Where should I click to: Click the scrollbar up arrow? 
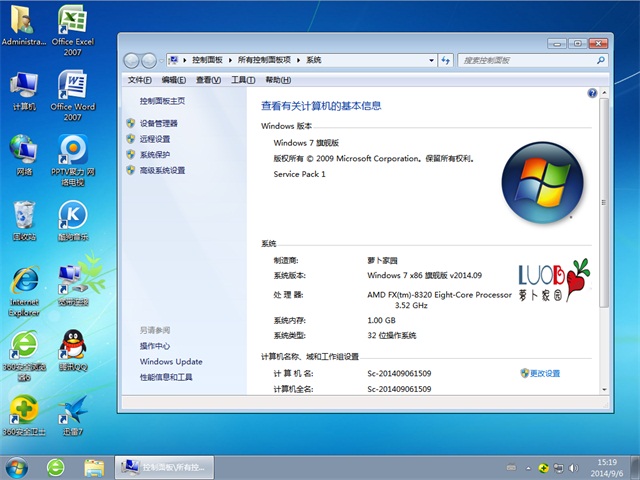coord(604,93)
